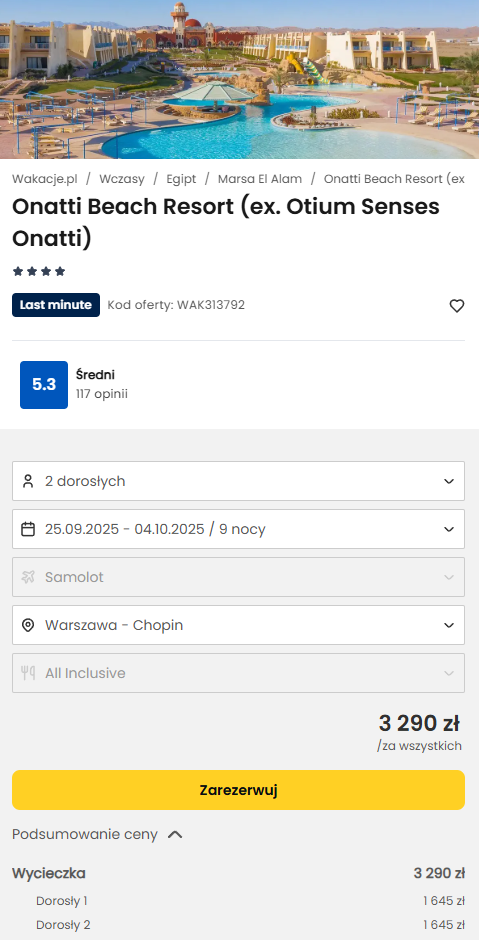The height and width of the screenshot is (940, 479).
Task: Go to Wakacje.pl breadcrumb link
Action: (x=45, y=179)
